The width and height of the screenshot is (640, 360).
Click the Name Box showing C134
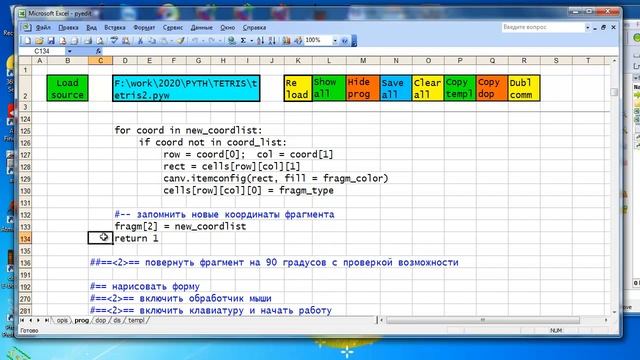(x=42, y=51)
